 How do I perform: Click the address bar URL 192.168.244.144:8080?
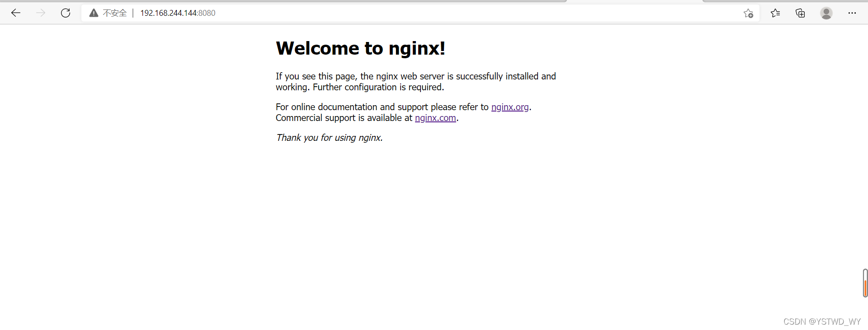(178, 13)
